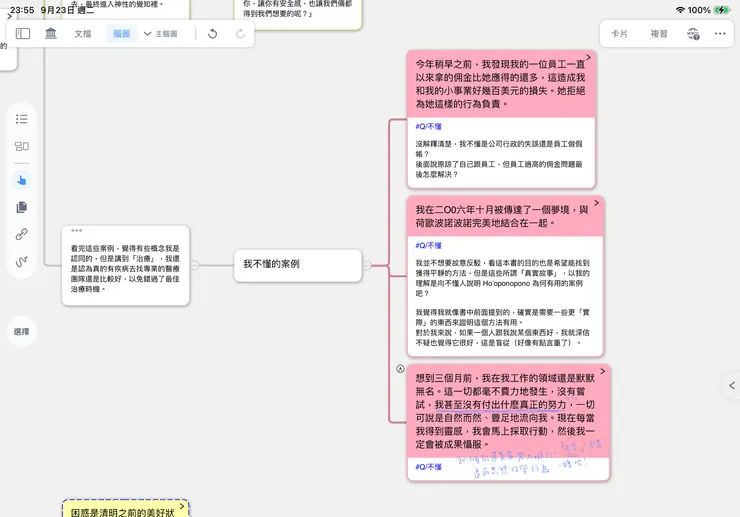Tap the 23:55 clock

pos(22,10)
